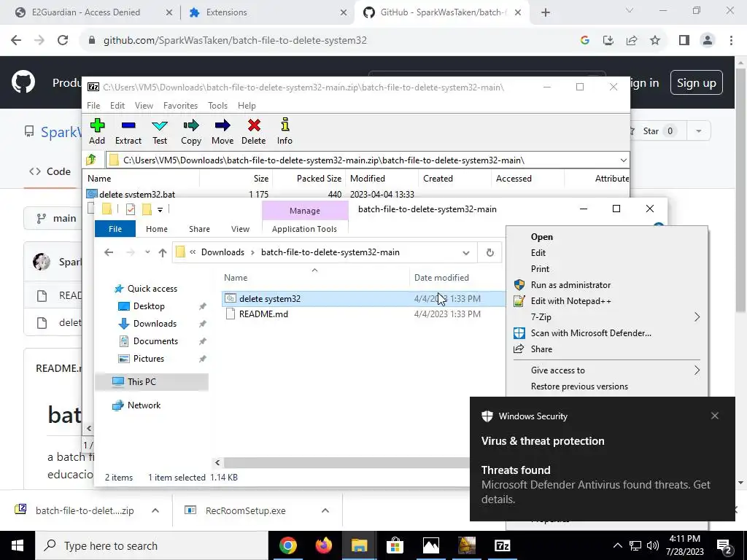Reload the GitHub page in Chrome
747x560 pixels.
(63, 40)
